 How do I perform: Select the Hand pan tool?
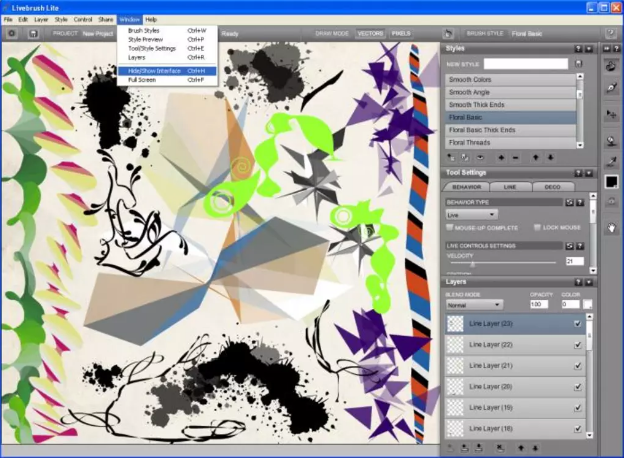(x=611, y=228)
